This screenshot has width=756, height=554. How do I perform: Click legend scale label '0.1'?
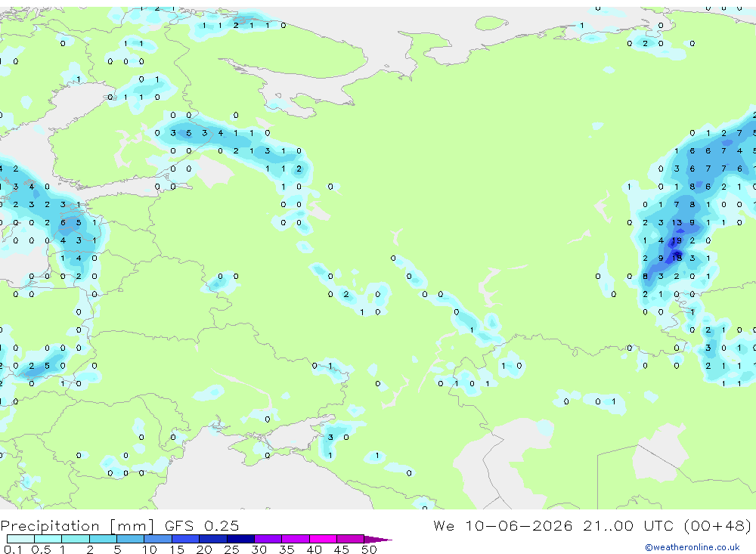pos(13,549)
